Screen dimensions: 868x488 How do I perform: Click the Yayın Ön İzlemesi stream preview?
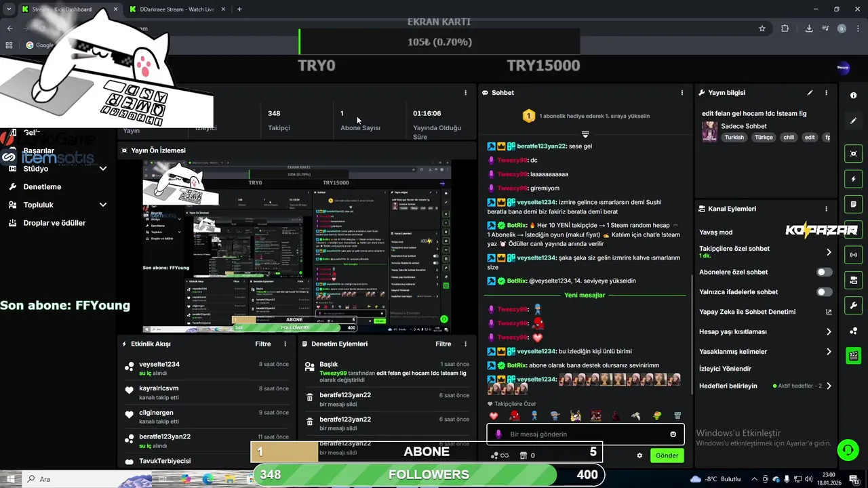[x=296, y=247]
